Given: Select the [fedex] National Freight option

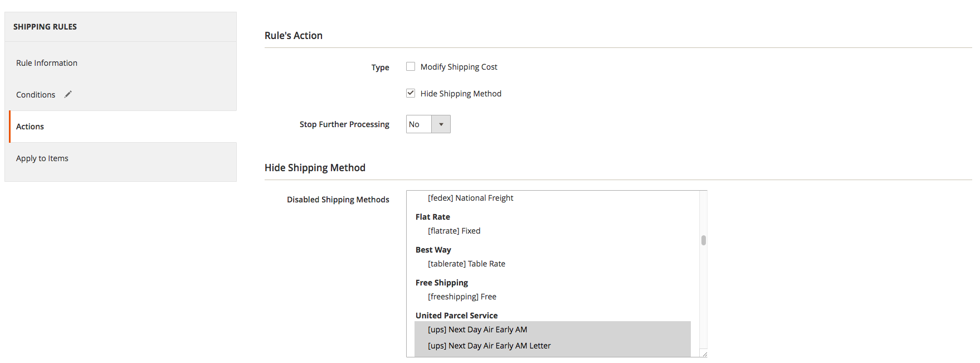Looking at the screenshot, I should coord(470,198).
